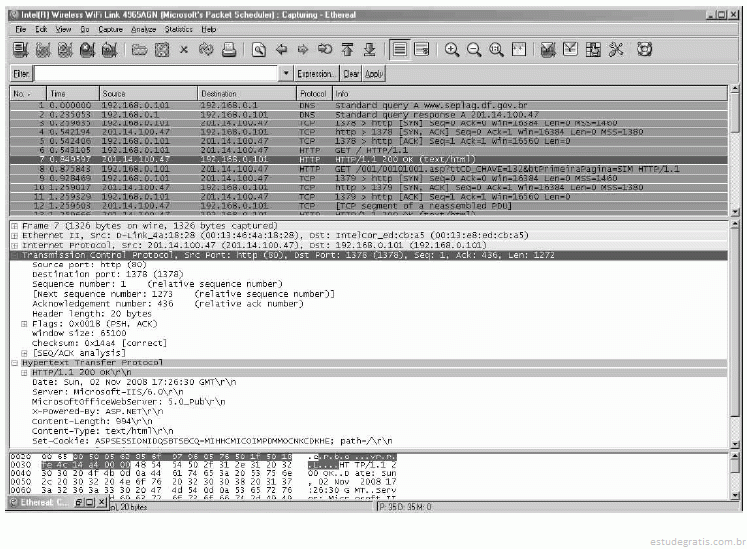Edit display filters icon
The height and width of the screenshot is (549, 747).
(570, 50)
